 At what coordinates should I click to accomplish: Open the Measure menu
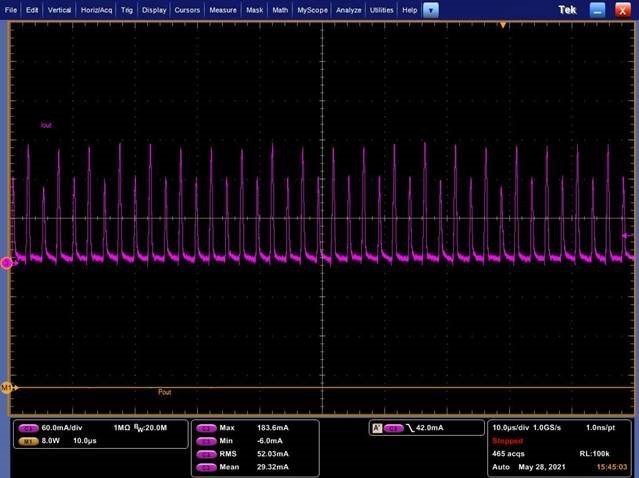coord(223,10)
